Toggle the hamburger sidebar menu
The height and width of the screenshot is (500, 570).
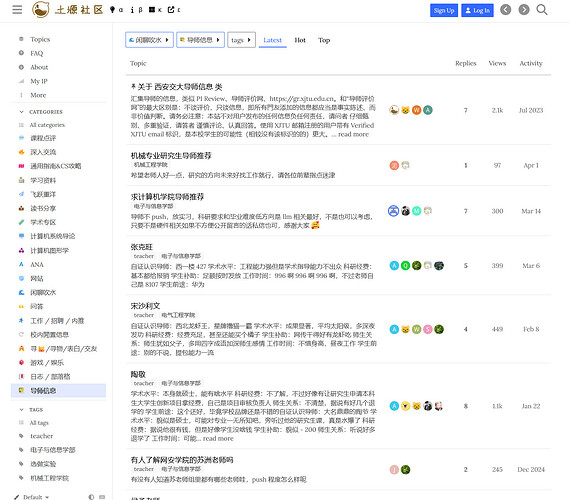[x=17, y=9]
